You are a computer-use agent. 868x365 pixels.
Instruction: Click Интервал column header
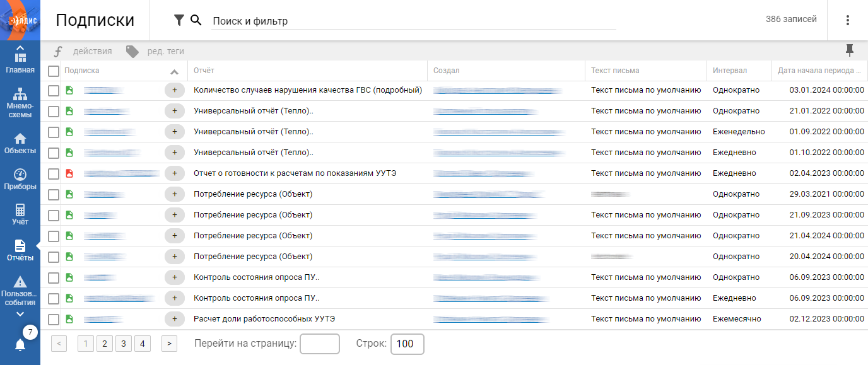pyautogui.click(x=739, y=71)
